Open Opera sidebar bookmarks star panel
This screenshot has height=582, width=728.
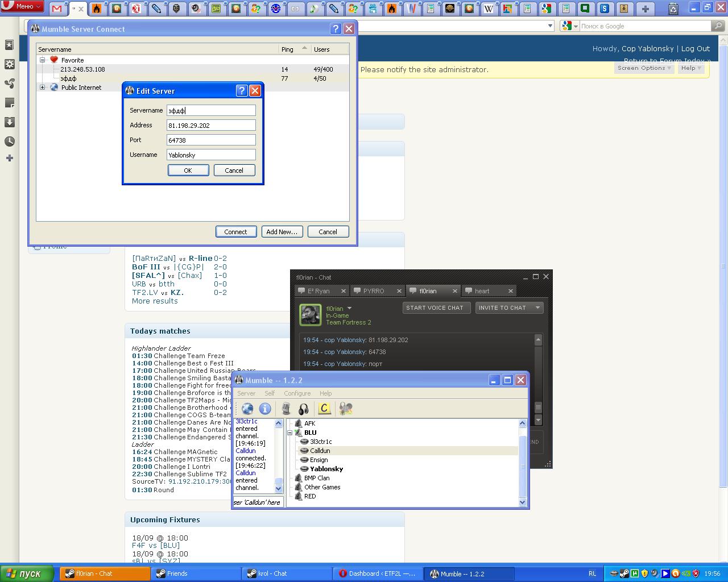(10, 45)
